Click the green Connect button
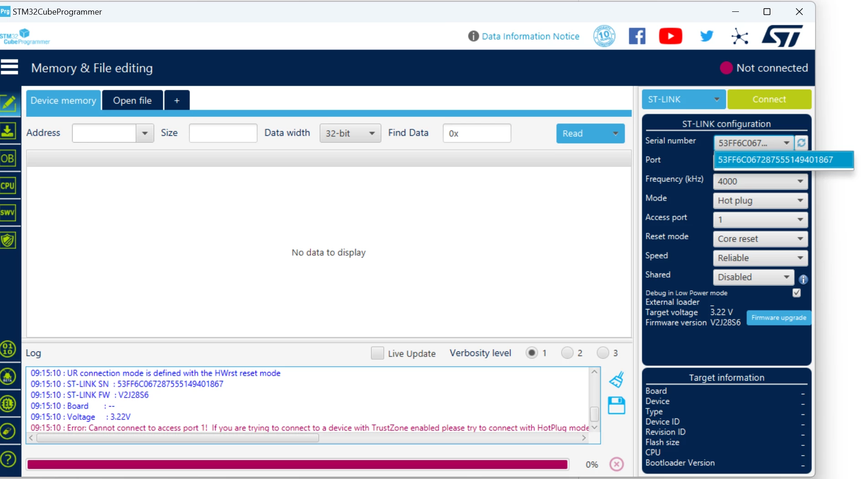 [769, 99]
